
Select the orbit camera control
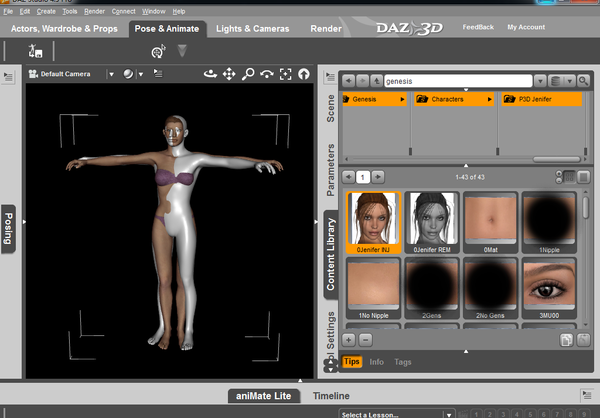click(x=210, y=74)
